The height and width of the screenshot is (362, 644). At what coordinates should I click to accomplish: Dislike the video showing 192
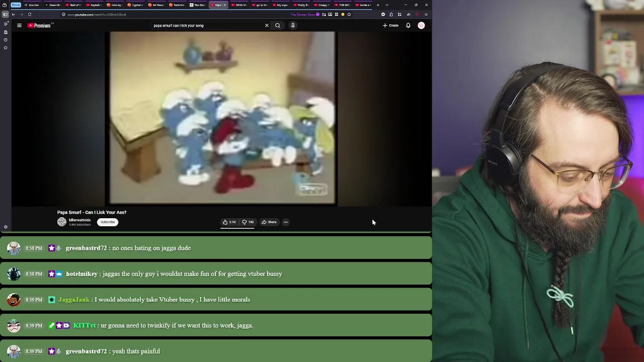coord(248,222)
